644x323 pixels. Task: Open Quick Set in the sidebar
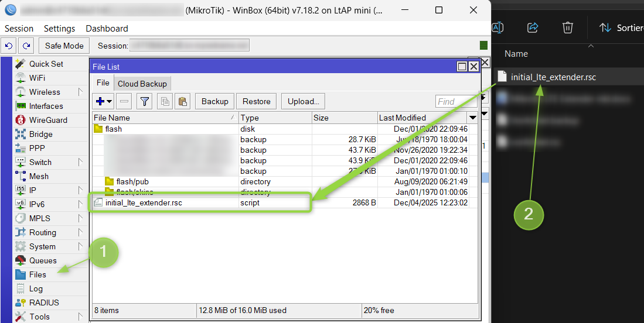(x=46, y=64)
